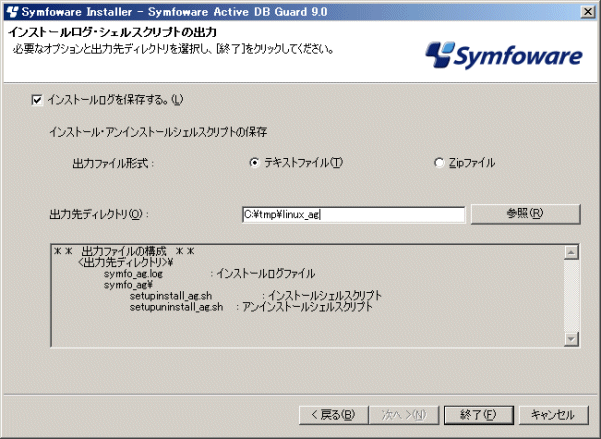The image size is (601, 439).
Task: Select the テキストファイル radio button
Action: pyautogui.click(x=254, y=163)
